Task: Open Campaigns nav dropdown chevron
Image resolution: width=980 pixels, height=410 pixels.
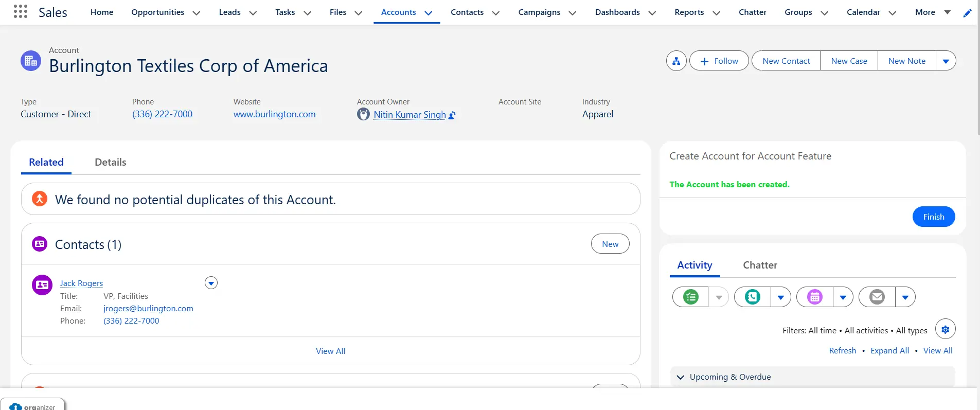Action: click(x=572, y=13)
